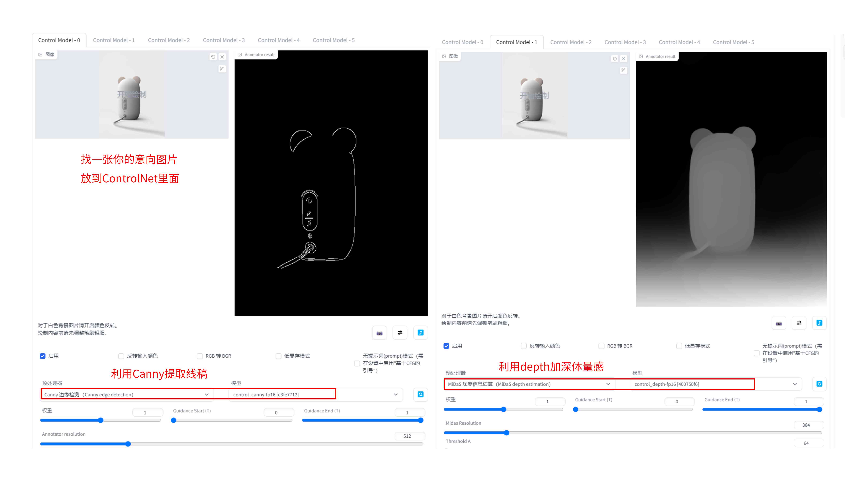Adjust Annotator resolution slider
Image resolution: width=868 pixels, height=488 pixels.
click(232, 444)
